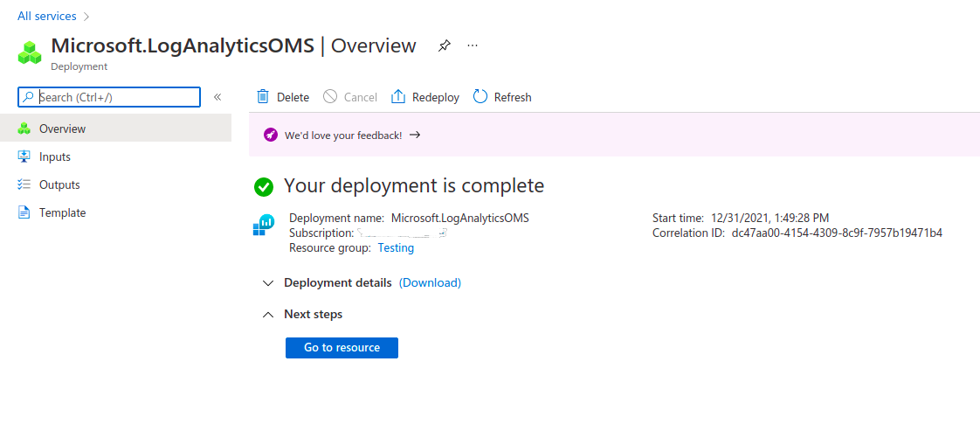Screen dimensions: 980x431
Task: Delete the deployment
Action: [283, 97]
